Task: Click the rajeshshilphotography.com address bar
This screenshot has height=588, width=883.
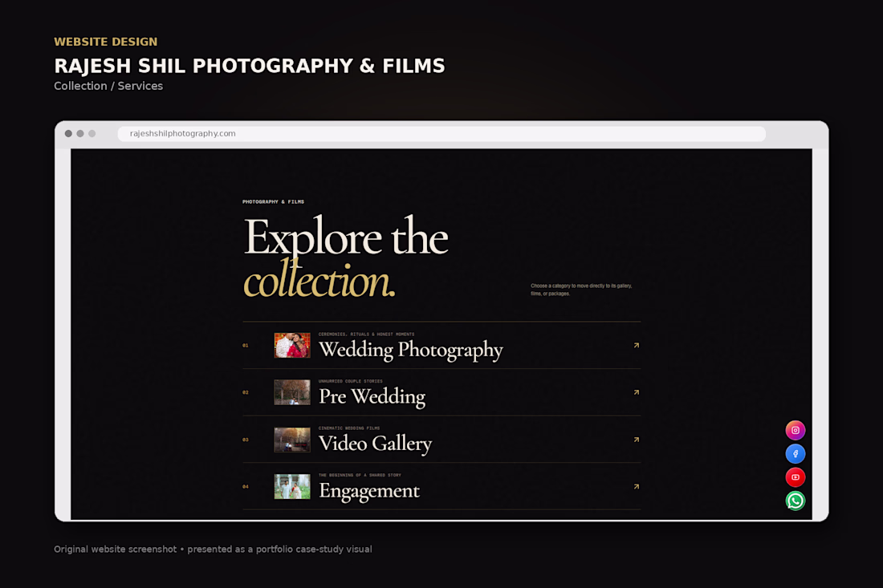Action: (441, 134)
